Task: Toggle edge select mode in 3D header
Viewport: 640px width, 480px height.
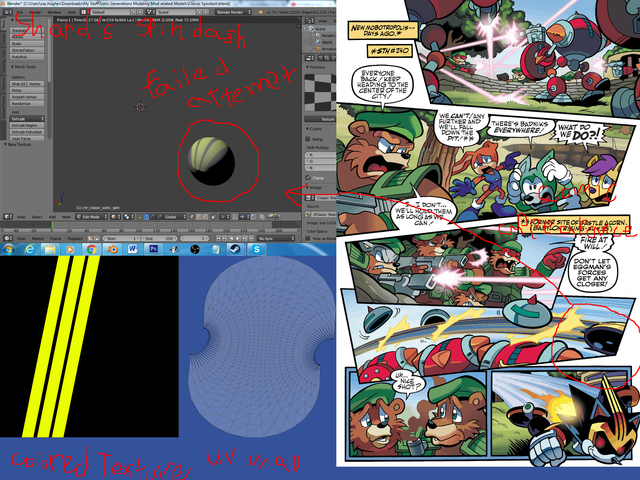Action: pos(198,217)
